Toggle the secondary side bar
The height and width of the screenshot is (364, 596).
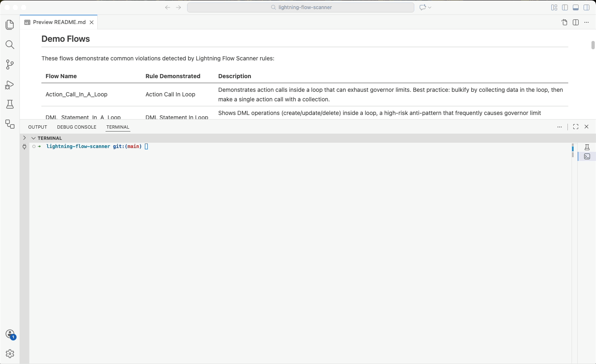586,7
